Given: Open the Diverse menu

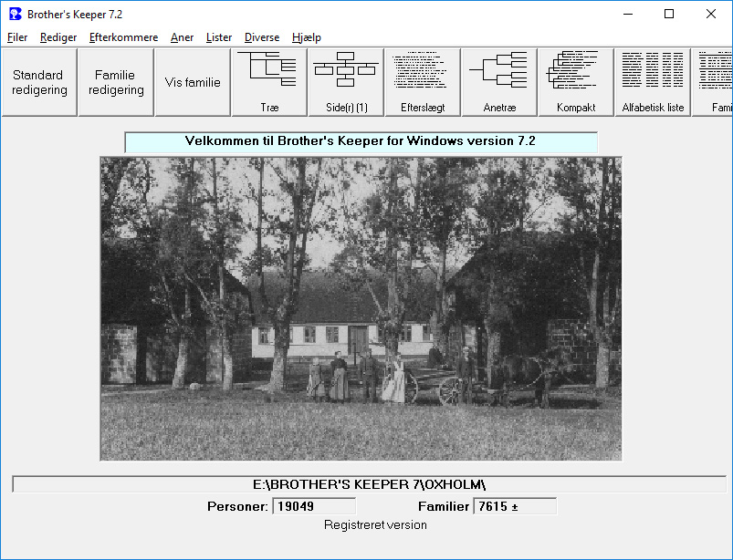Looking at the screenshot, I should click(262, 37).
